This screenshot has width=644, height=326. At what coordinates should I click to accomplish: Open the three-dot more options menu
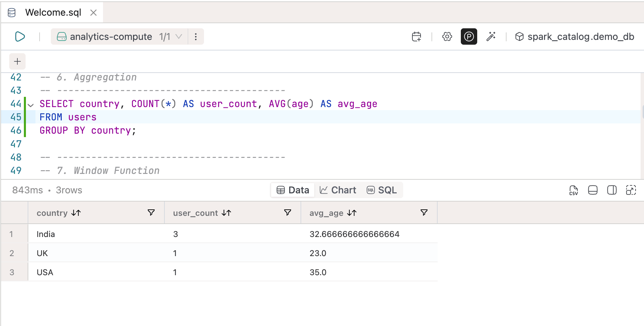pos(196,36)
